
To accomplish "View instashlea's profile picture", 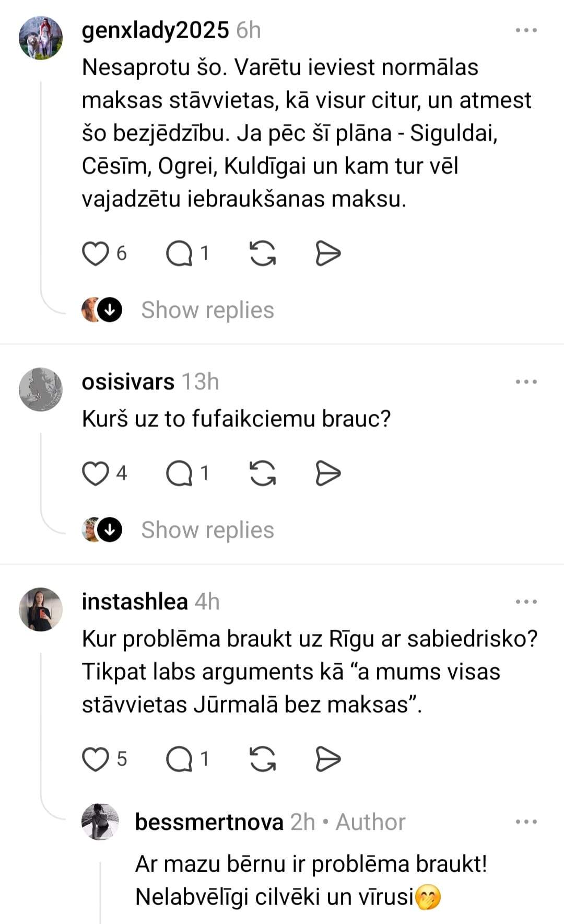I will 41,609.
